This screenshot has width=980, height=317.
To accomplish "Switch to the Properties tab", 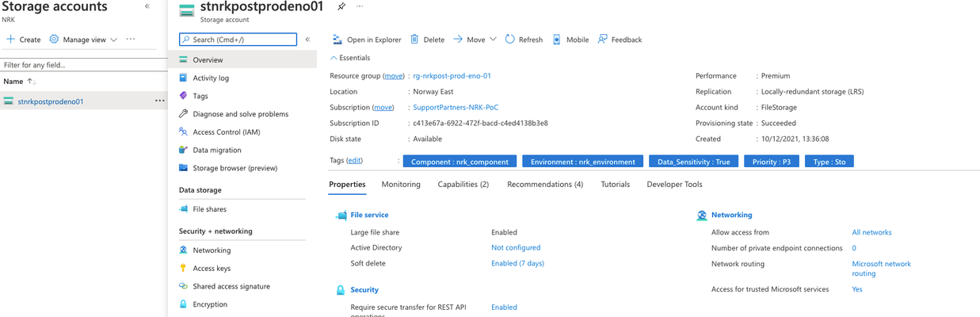I will pyautogui.click(x=347, y=184).
